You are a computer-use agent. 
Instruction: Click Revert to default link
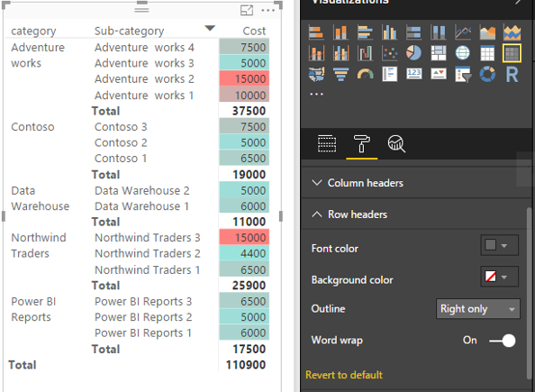tap(344, 375)
